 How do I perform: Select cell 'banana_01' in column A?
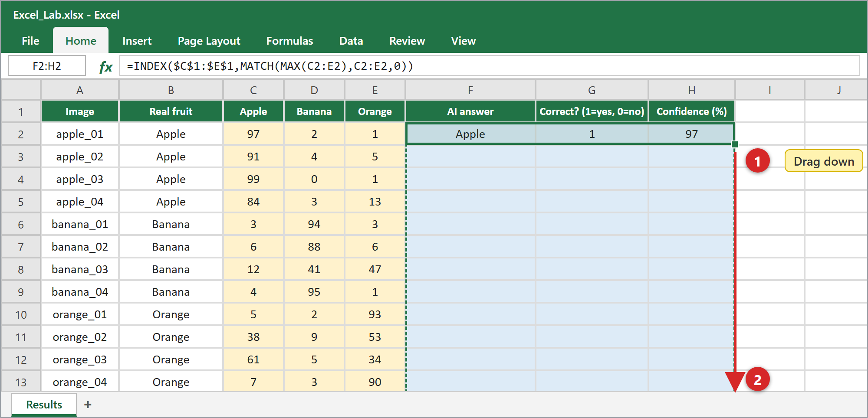80,224
